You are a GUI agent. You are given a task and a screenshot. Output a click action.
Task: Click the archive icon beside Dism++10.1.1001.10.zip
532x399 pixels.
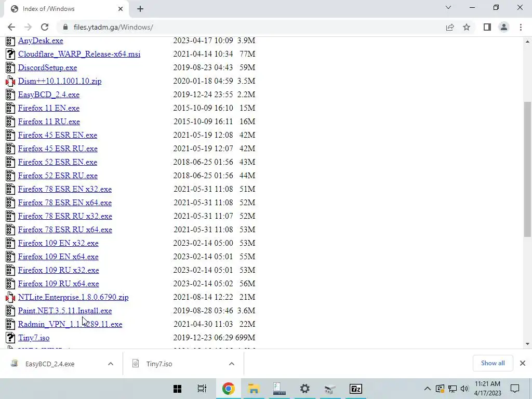pyautogui.click(x=10, y=81)
